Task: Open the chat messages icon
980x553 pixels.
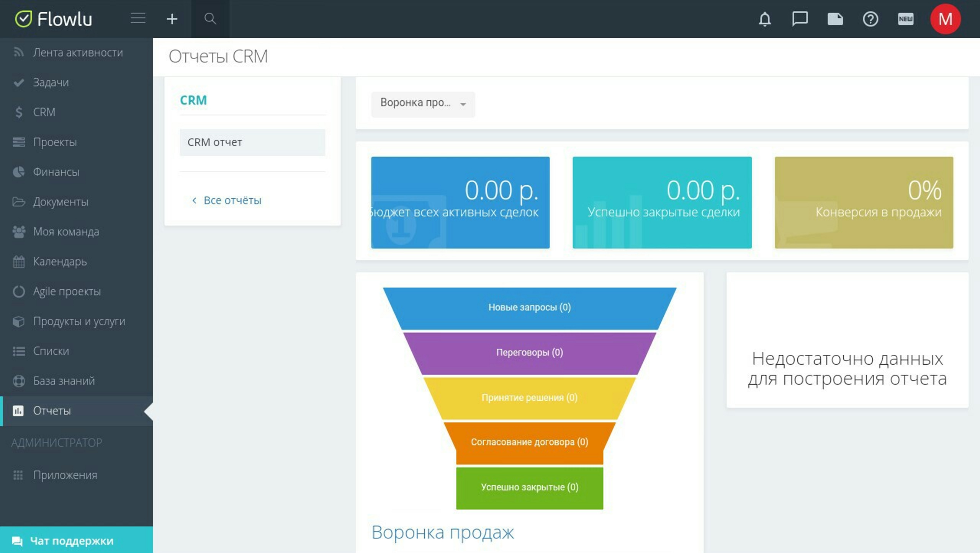Action: pos(800,19)
